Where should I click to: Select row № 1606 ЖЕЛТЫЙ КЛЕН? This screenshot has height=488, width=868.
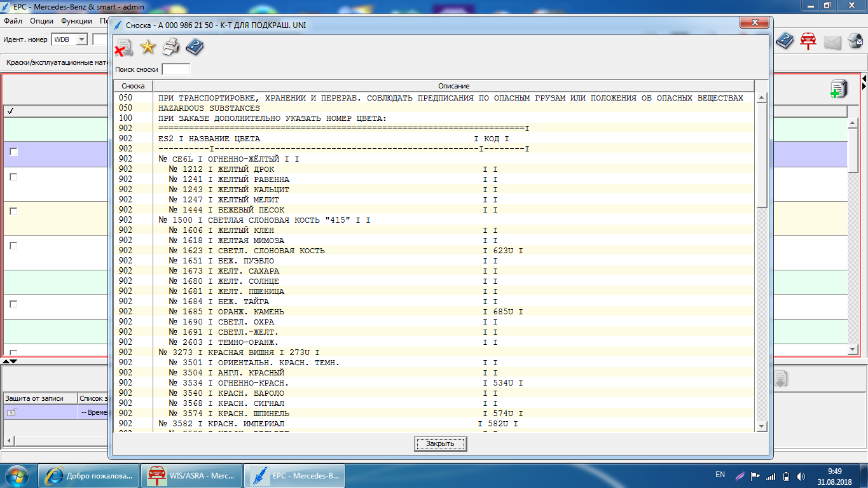tap(434, 230)
